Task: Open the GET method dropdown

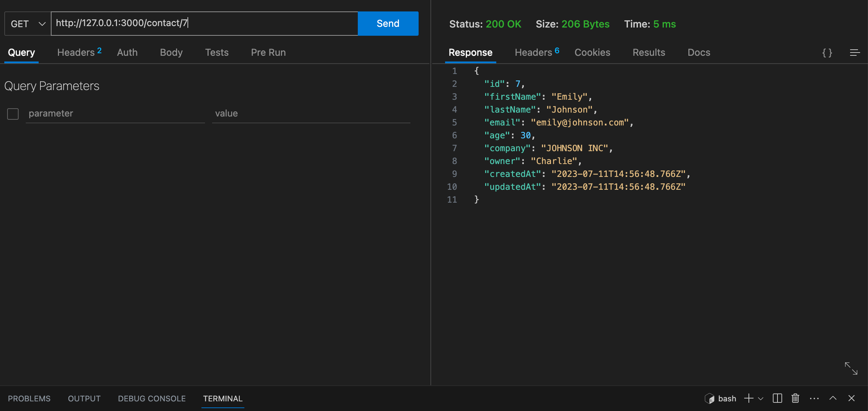Action: point(28,24)
